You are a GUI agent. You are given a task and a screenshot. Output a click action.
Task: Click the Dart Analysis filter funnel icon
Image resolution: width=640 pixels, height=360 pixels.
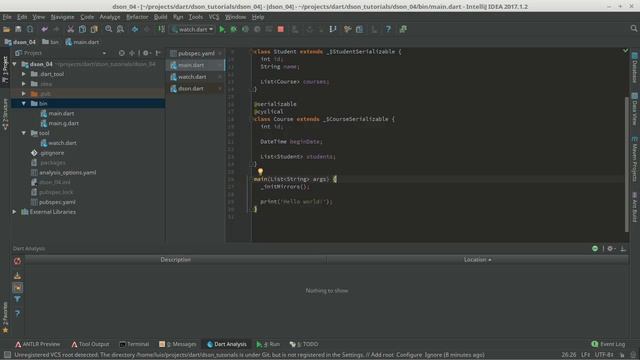click(17, 299)
